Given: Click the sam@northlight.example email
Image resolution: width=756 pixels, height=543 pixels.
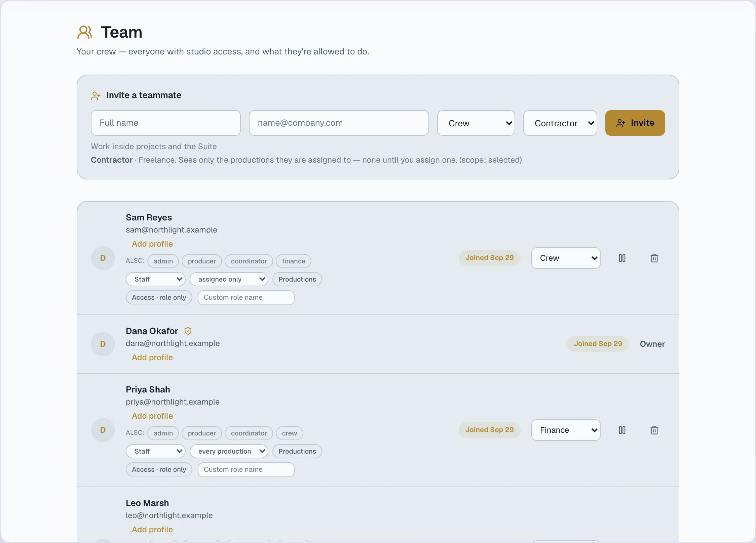Looking at the screenshot, I should pyautogui.click(x=172, y=230).
